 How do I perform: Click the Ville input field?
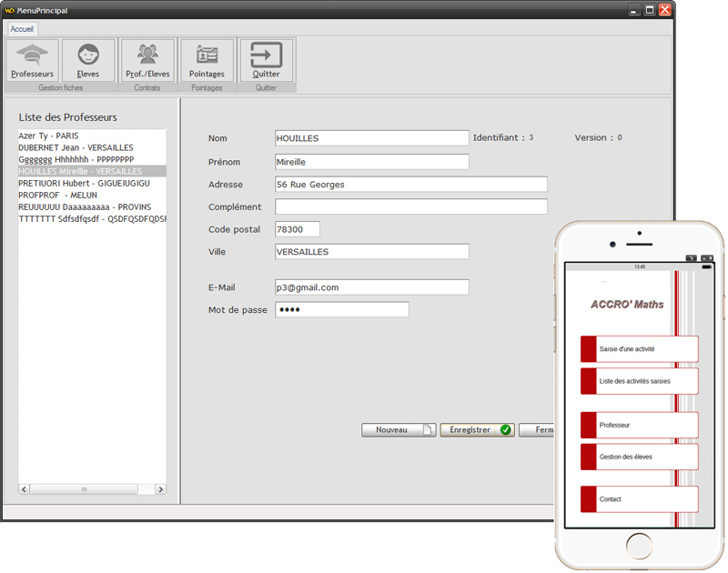372,252
